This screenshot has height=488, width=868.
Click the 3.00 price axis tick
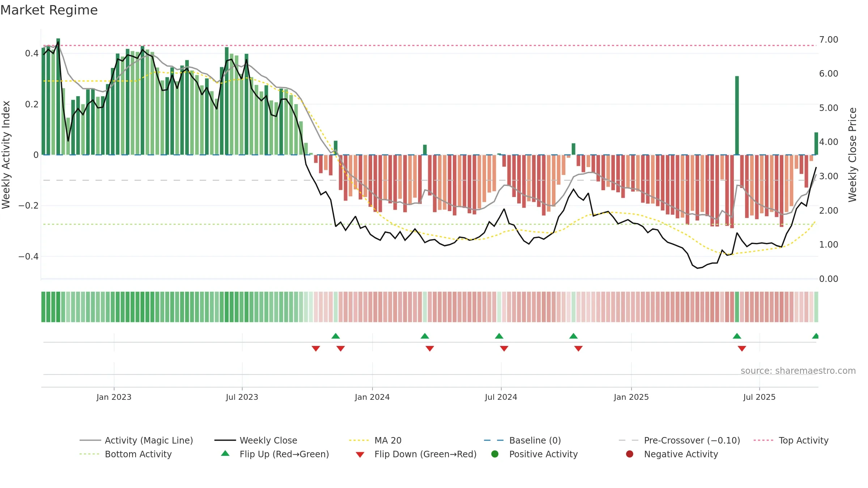(829, 176)
